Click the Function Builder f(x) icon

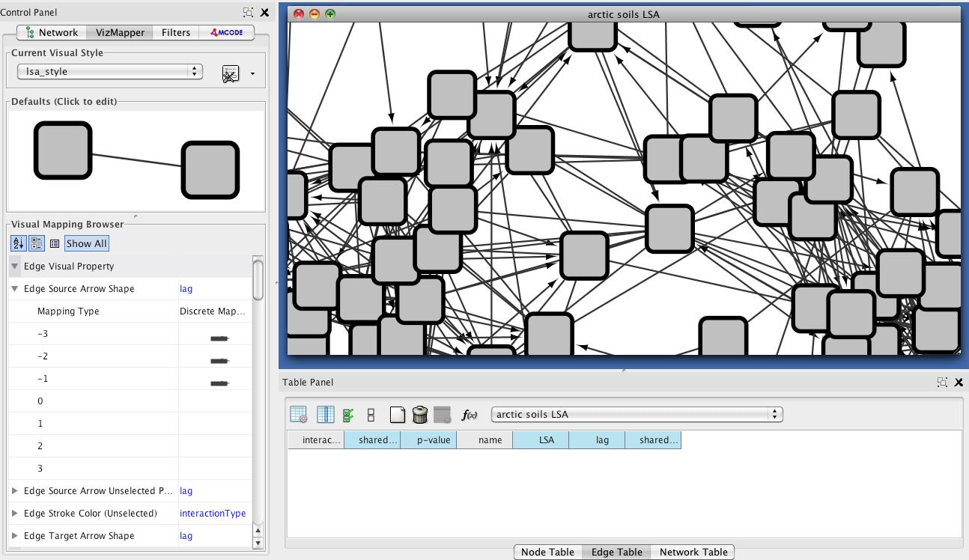pos(470,415)
